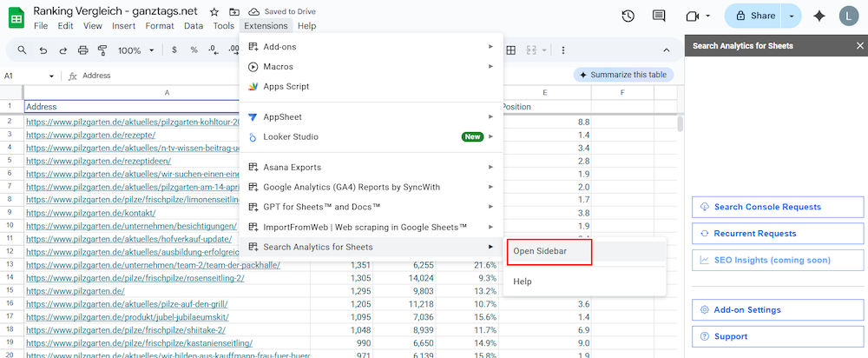Open Support in the sidebar
Viewport: 868px width, 358px height.
tap(778, 336)
